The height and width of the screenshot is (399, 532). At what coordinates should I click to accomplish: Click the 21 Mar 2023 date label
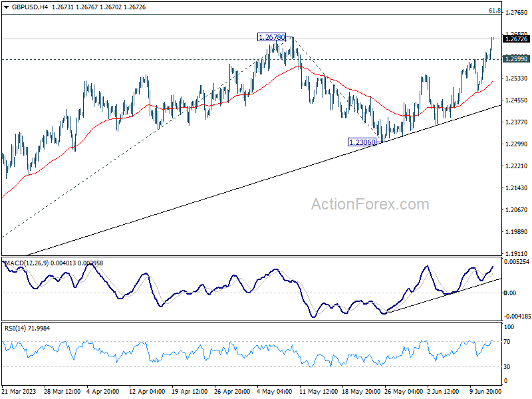pyautogui.click(x=19, y=392)
